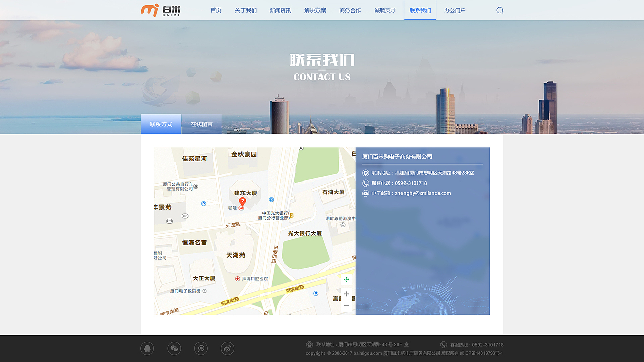Go to 新闻资讯 page

coord(280,10)
